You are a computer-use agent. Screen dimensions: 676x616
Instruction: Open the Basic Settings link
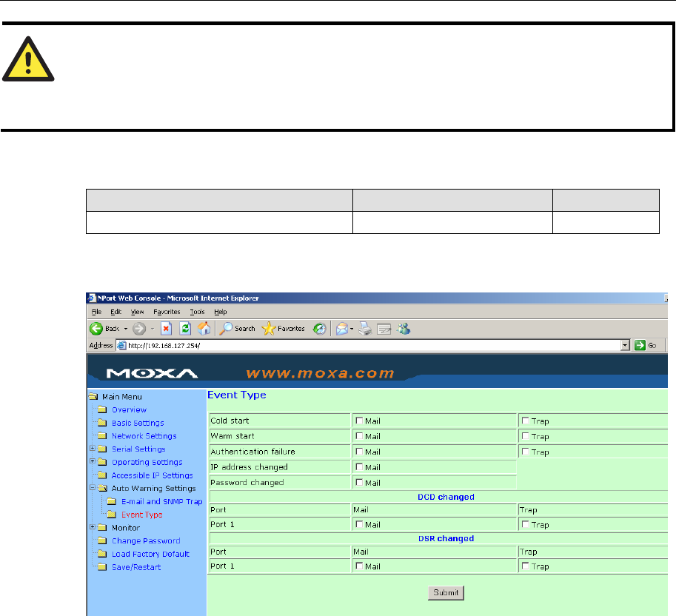point(138,423)
